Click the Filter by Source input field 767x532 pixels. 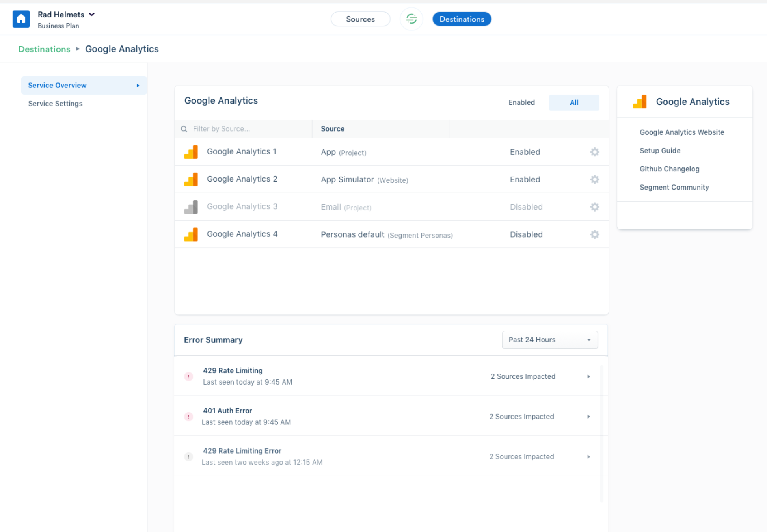coord(243,129)
